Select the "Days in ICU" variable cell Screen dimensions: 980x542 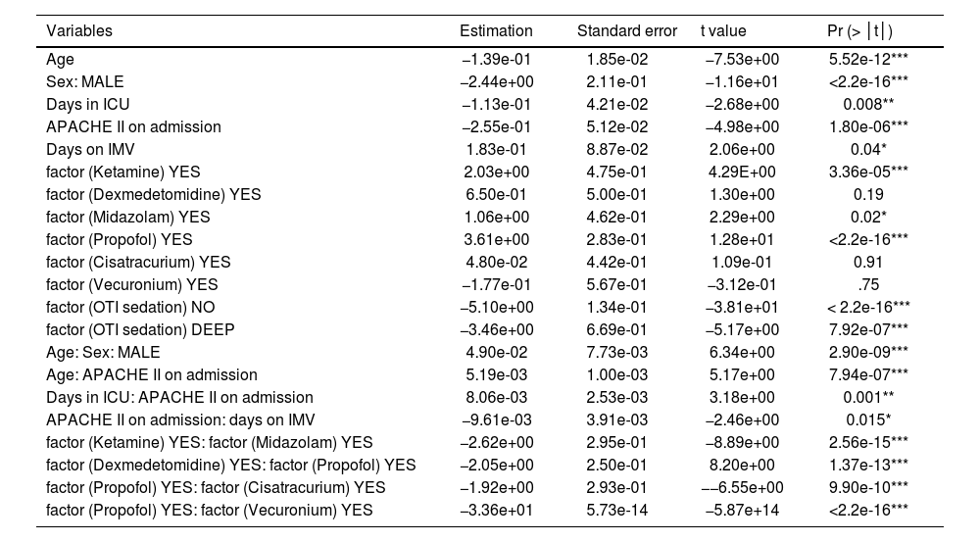[87, 104]
